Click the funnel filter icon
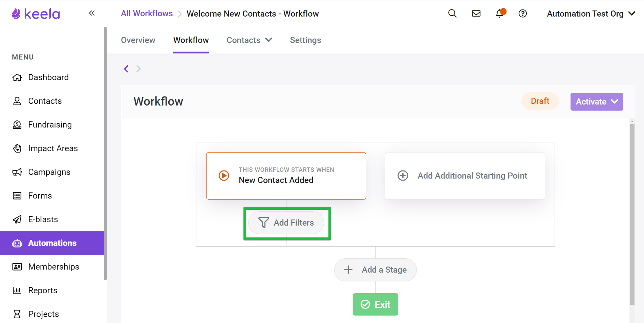Viewport: 644px width, 323px height. 263,223
